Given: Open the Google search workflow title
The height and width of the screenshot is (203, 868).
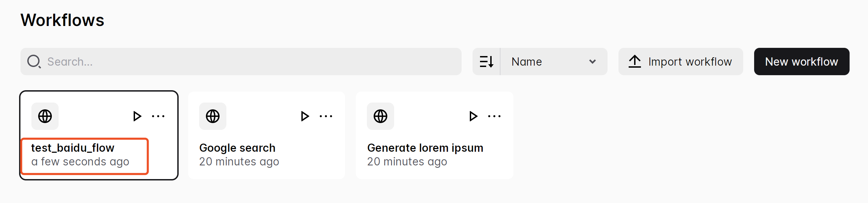Looking at the screenshot, I should point(237,148).
